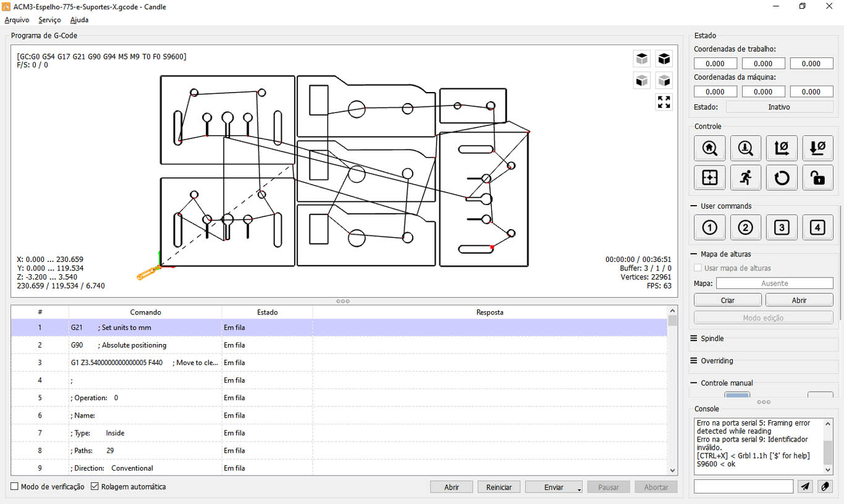This screenshot has width=844, height=504.
Task: Click the Estado column header
Action: 268,313
